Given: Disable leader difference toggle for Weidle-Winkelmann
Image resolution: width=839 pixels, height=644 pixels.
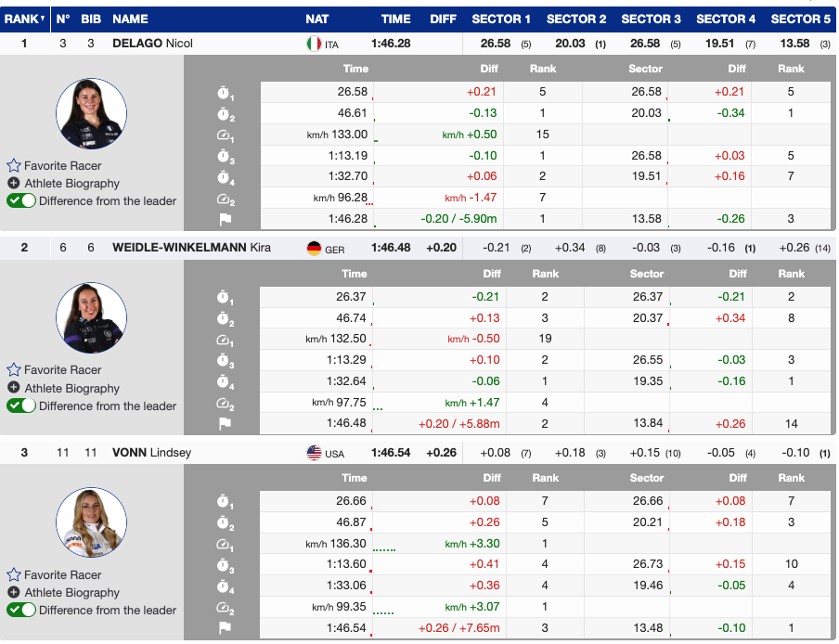Looking at the screenshot, I should click(x=21, y=406).
